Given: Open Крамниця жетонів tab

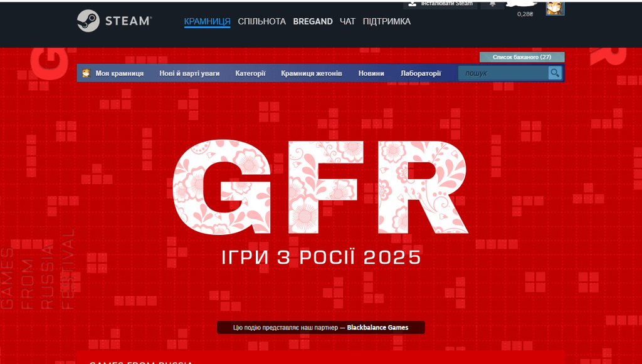Looking at the screenshot, I should [312, 73].
